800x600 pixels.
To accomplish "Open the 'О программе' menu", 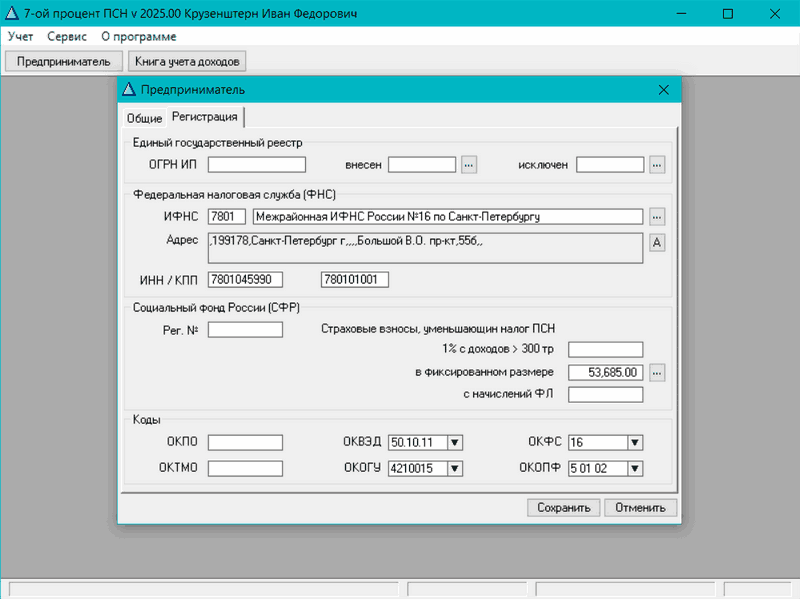I will click(138, 36).
